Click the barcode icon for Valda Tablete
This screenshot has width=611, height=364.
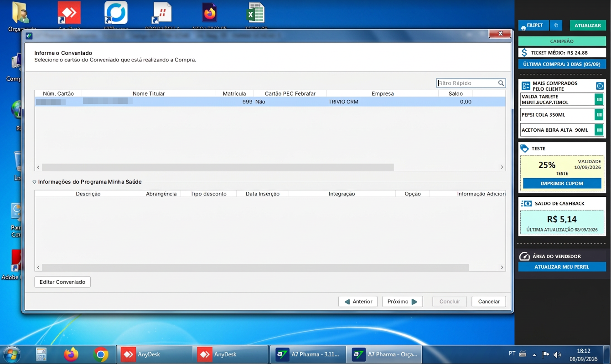click(x=599, y=99)
